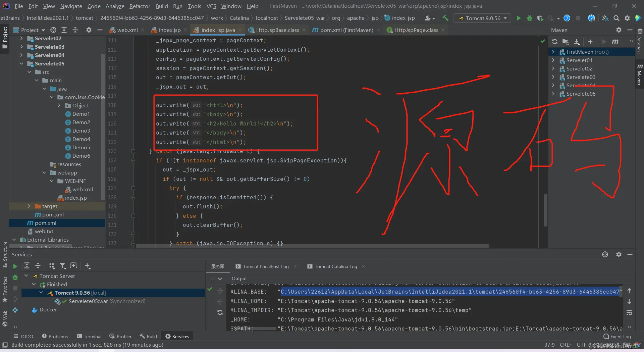
Task: Switch to the HttpJspBase.class editor tab
Action: (277, 30)
